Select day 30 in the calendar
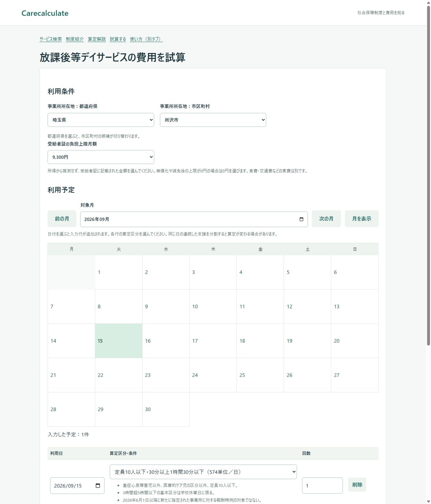 click(166, 409)
